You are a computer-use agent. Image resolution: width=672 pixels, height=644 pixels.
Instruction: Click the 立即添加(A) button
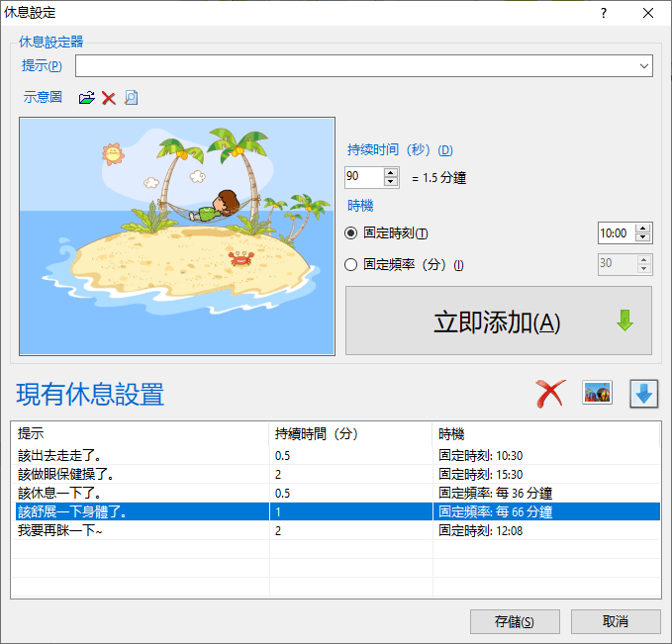click(499, 321)
